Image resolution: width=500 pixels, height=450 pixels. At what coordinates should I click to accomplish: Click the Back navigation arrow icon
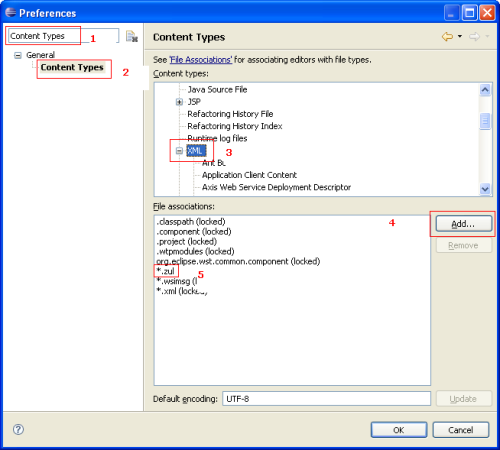(447, 36)
